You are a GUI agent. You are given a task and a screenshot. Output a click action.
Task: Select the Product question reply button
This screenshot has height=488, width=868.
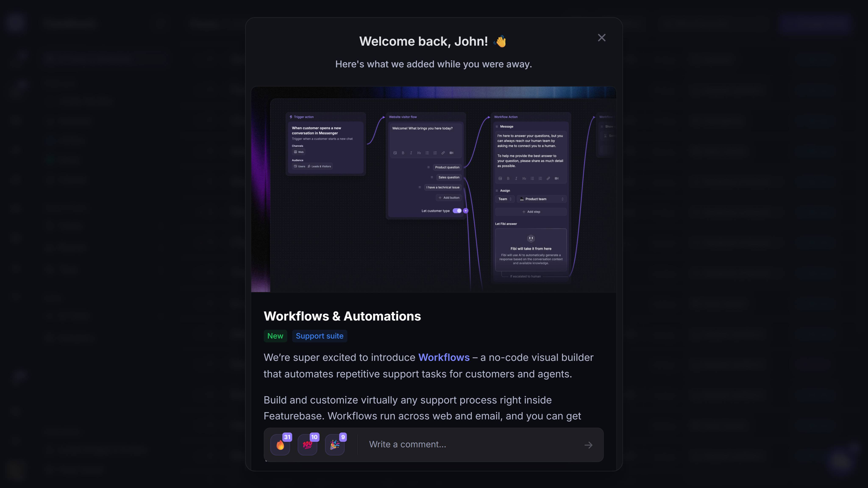[447, 167]
